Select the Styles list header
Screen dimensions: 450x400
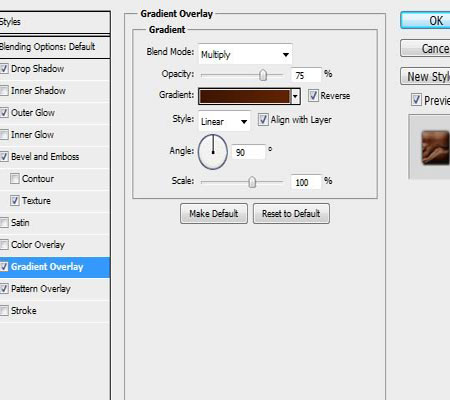coord(55,22)
